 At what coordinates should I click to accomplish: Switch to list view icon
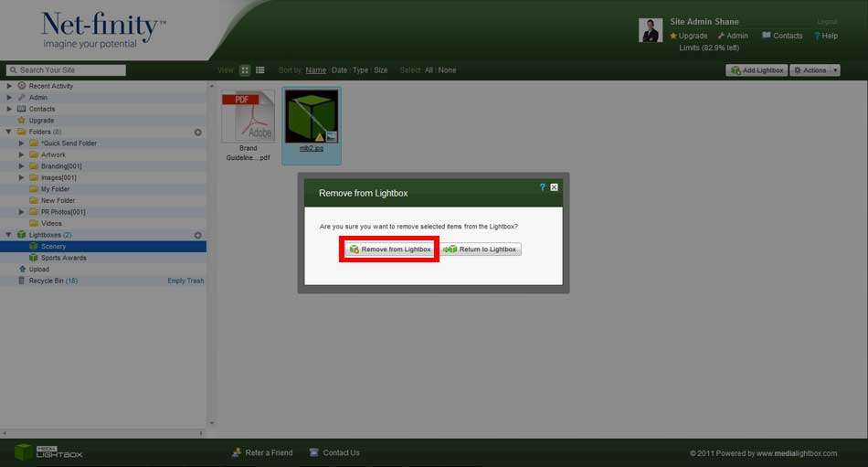260,70
